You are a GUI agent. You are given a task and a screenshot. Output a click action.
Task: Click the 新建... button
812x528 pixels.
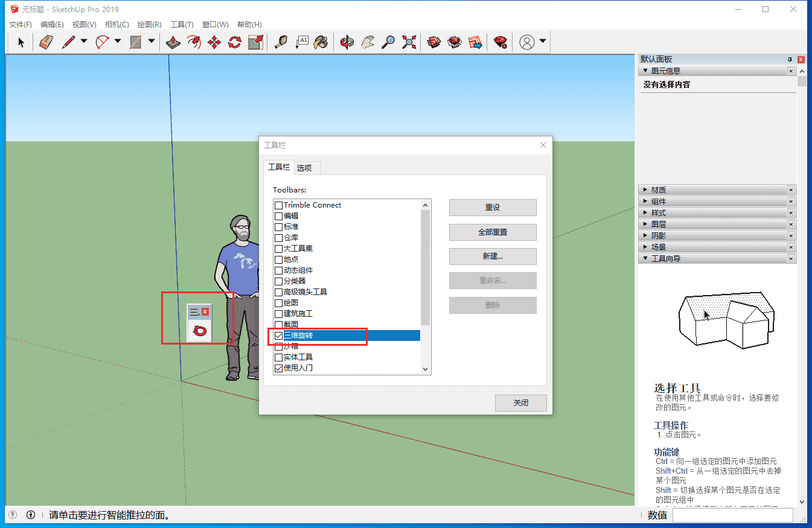click(493, 256)
